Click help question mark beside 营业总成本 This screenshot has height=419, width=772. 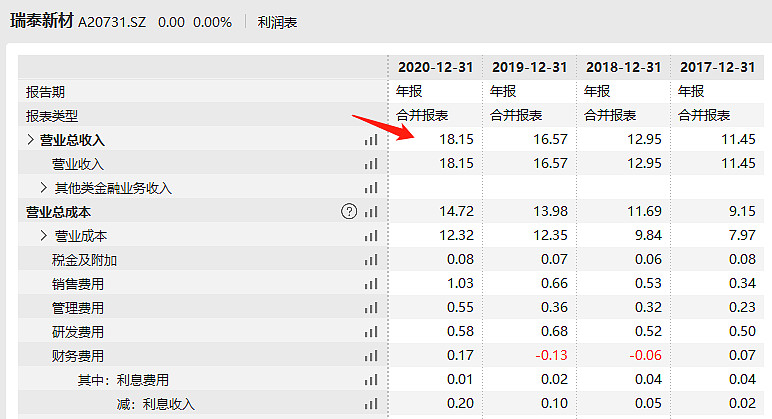tap(349, 211)
